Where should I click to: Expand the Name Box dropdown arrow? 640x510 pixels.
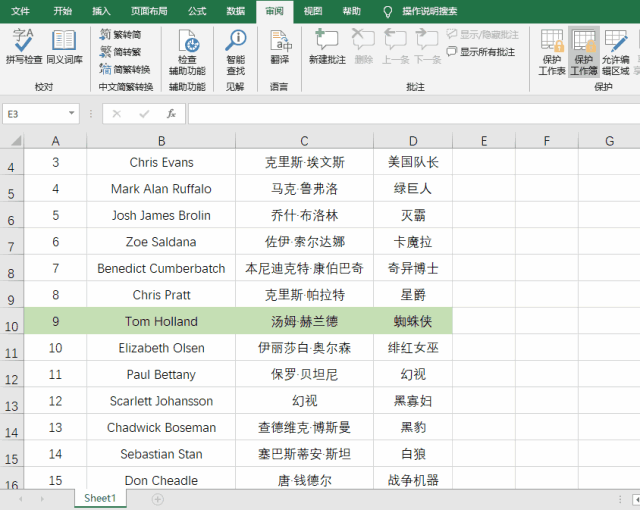[71, 113]
